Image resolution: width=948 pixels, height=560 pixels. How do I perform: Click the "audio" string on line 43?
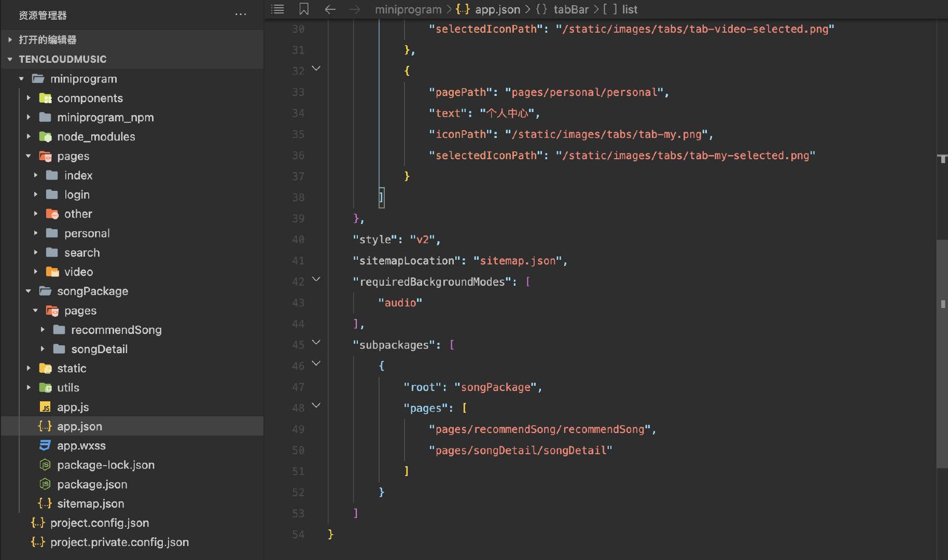(400, 303)
